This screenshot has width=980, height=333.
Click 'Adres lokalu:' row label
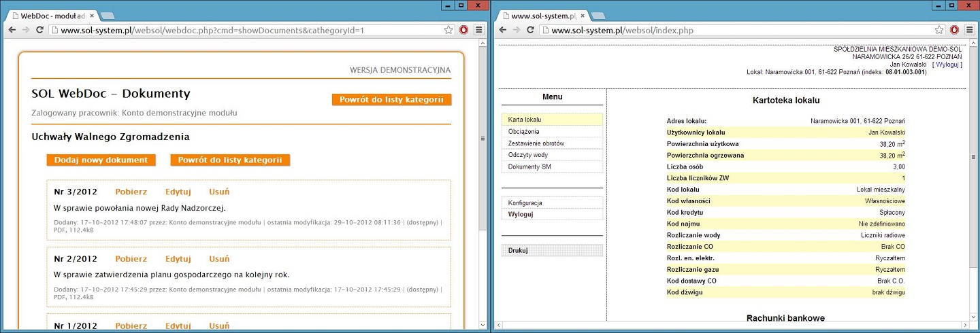click(687, 121)
